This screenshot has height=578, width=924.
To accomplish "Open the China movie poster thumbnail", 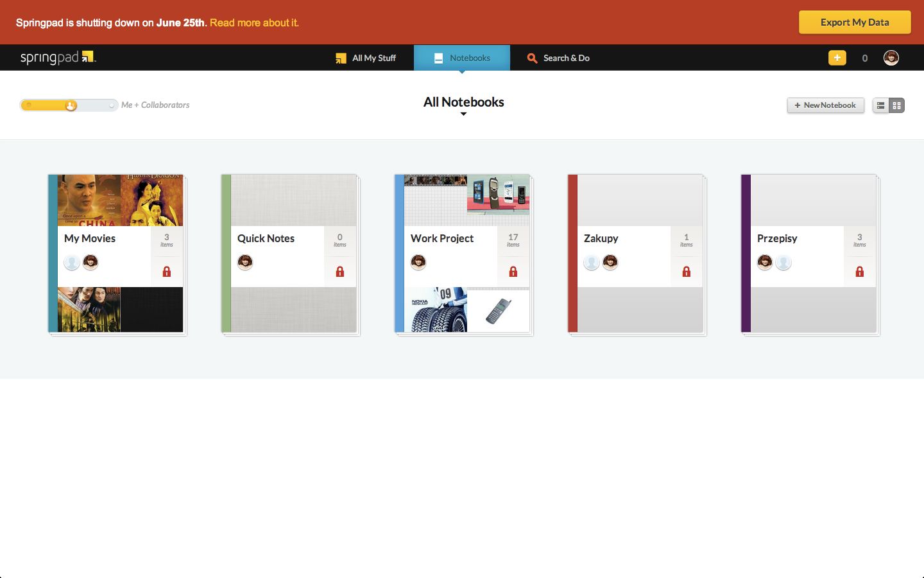I will click(x=89, y=200).
